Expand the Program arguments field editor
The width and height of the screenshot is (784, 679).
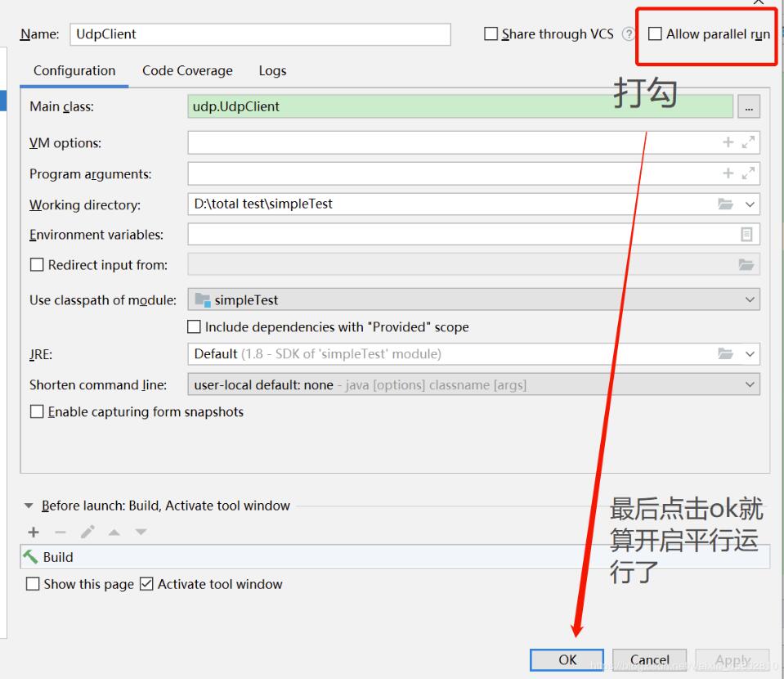point(749,173)
